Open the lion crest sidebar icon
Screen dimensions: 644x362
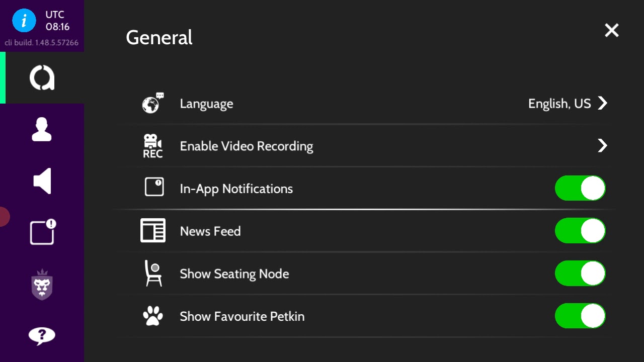42,285
